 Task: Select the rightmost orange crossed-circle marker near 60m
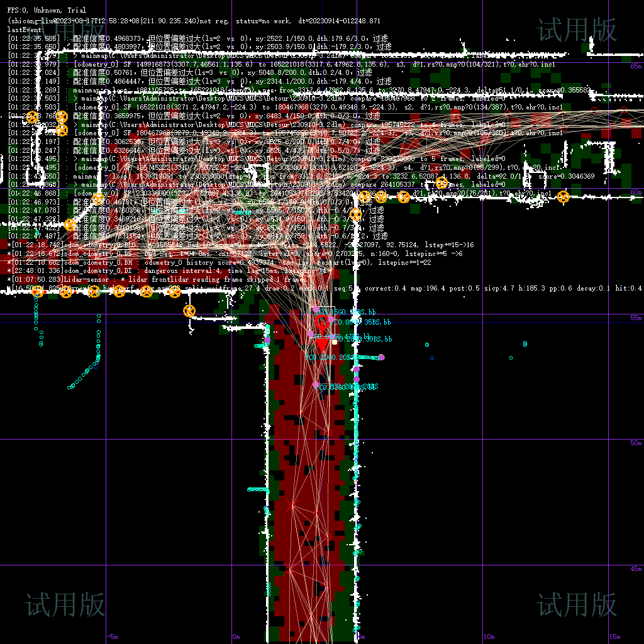(x=563, y=197)
